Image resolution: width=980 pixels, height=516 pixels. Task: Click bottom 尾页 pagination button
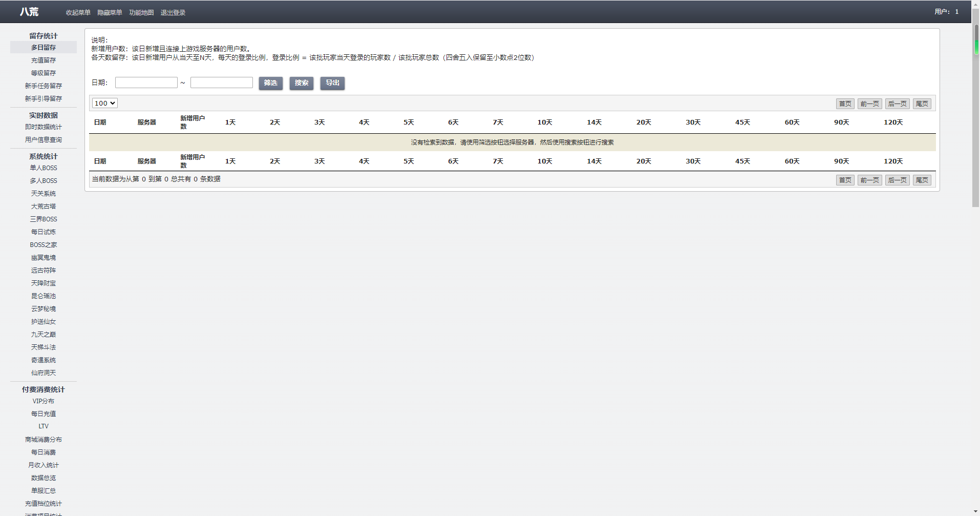(x=922, y=180)
